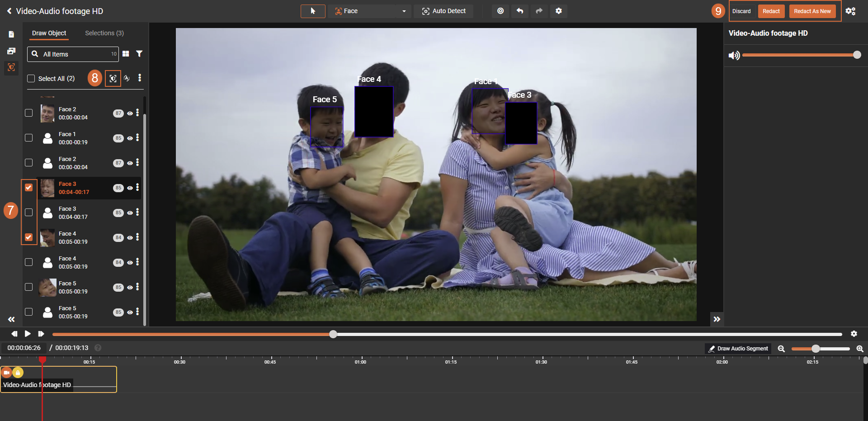
Task: Click the Redact As New button
Action: [x=812, y=11]
